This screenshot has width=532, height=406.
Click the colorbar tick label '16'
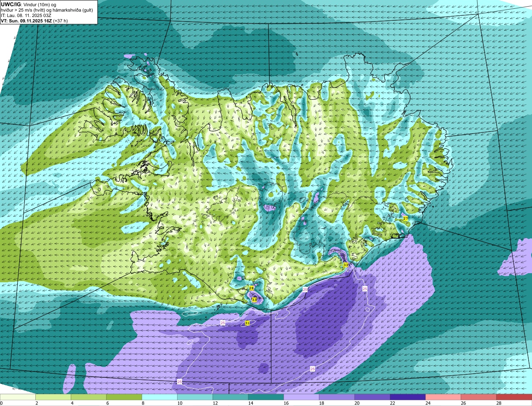click(286, 403)
